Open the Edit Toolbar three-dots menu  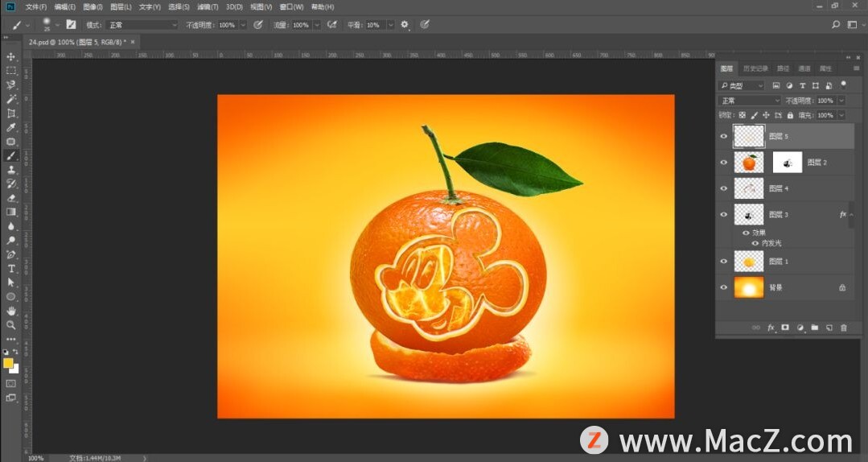10,339
